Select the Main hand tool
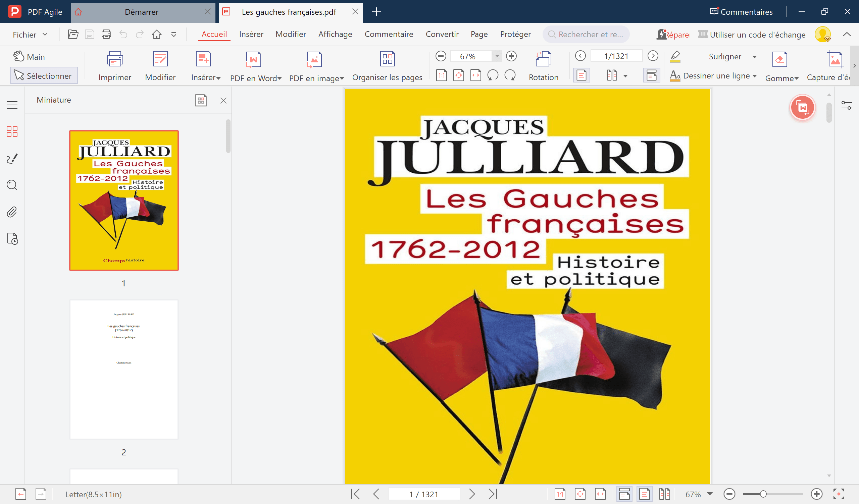The width and height of the screenshot is (859, 504). (x=29, y=57)
